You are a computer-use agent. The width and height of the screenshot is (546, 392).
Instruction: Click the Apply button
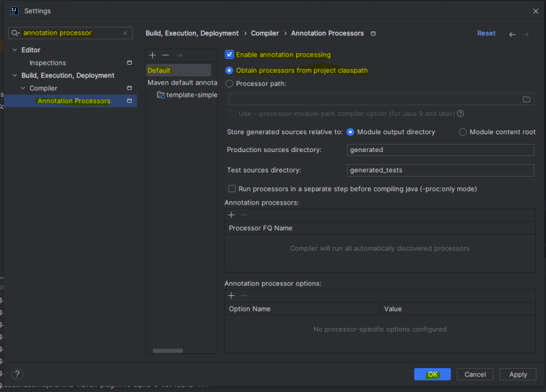click(x=518, y=374)
